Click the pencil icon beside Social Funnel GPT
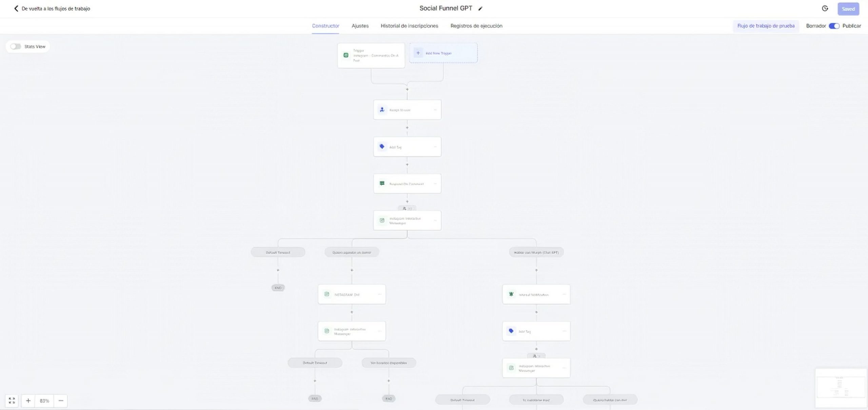Screen dimensions: 868x410 [480, 9]
